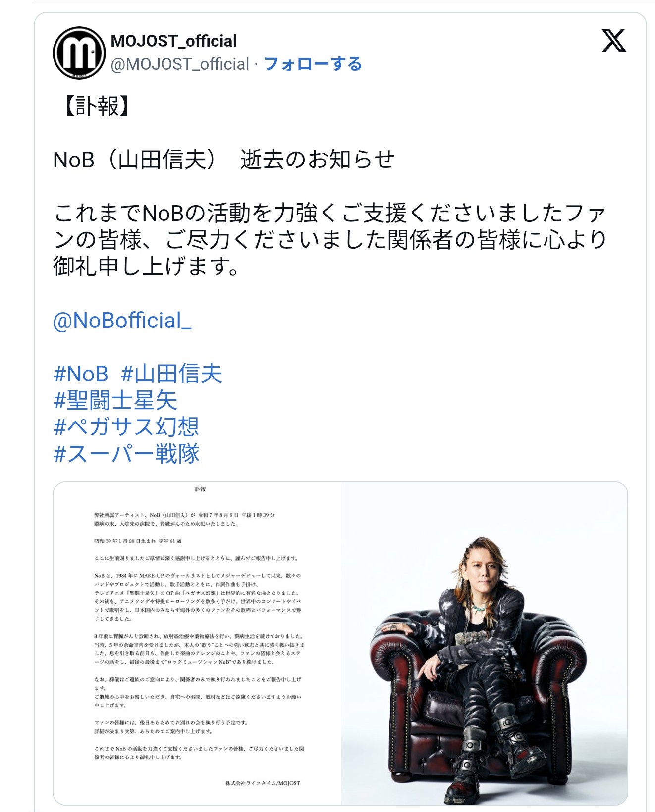This screenshot has height=812, width=655.
Task: Open the #山田信夫 hashtag
Action: (x=171, y=374)
